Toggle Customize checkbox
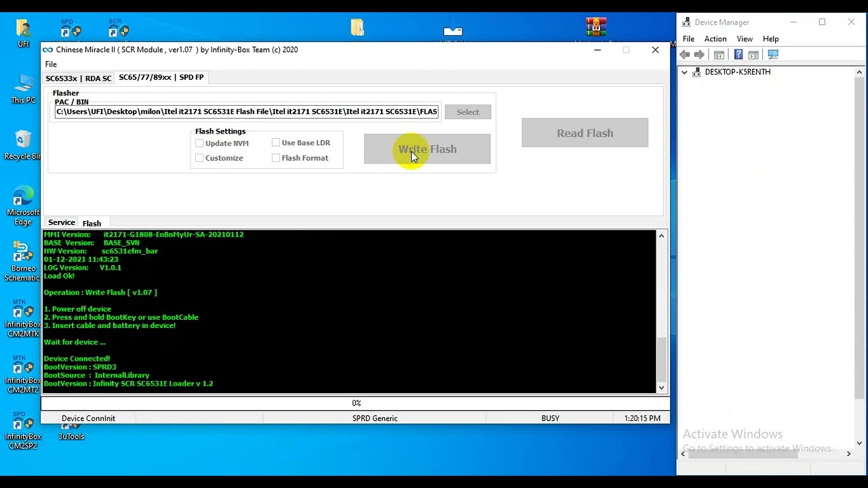 pyautogui.click(x=199, y=158)
